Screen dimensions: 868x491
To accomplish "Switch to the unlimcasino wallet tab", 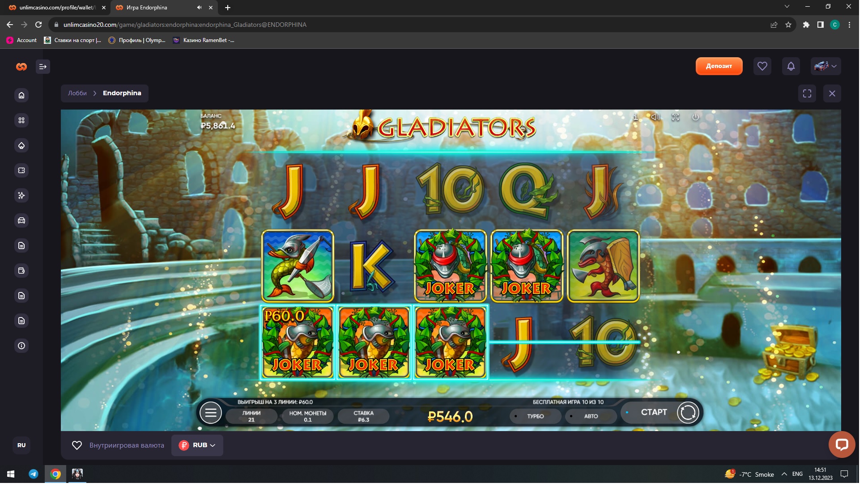I will pos(56,8).
